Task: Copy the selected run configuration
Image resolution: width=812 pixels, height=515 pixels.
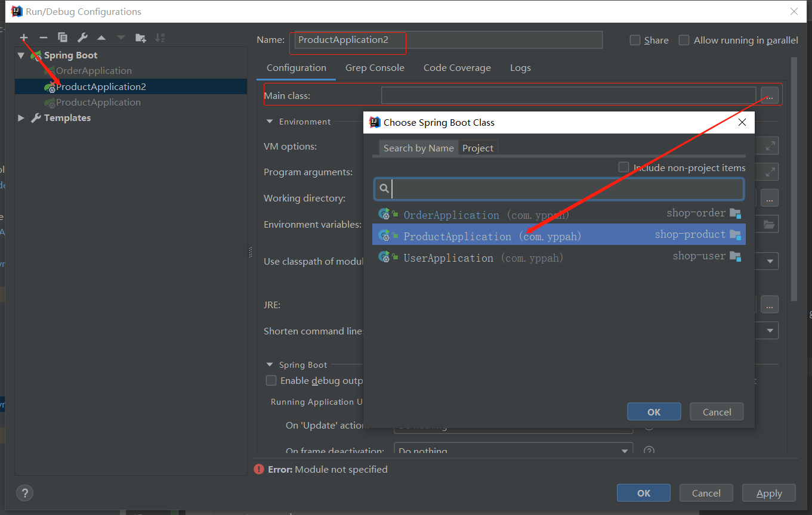Action: 63,38
